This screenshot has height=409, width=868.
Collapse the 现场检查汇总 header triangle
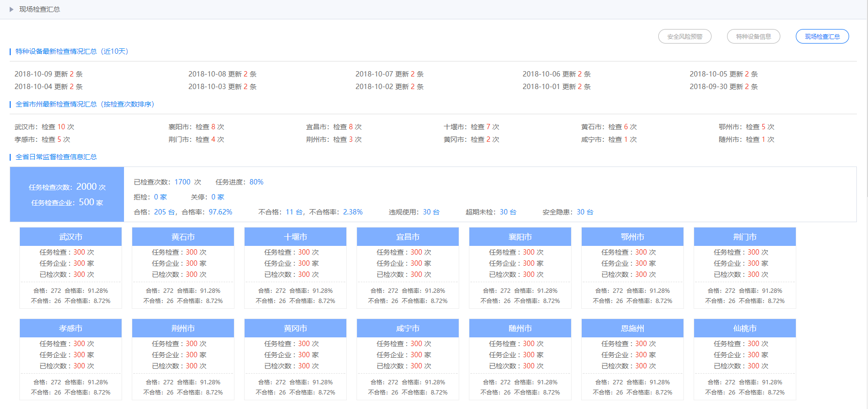11,9
